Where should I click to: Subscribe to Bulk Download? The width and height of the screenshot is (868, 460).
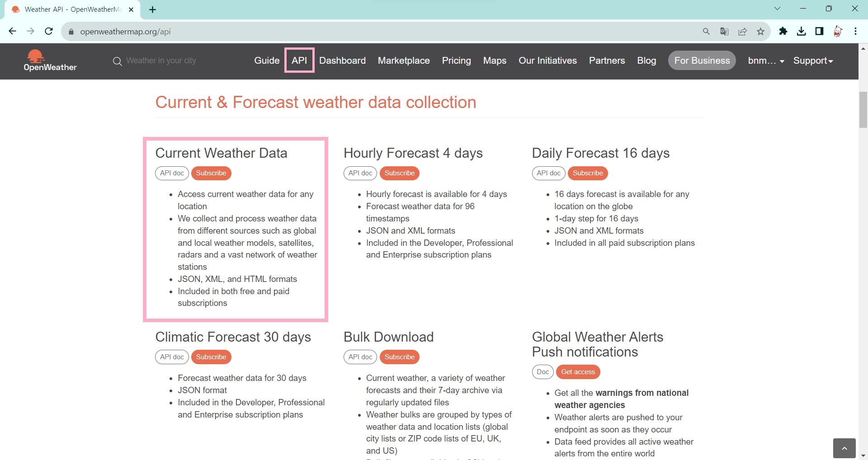tap(400, 357)
